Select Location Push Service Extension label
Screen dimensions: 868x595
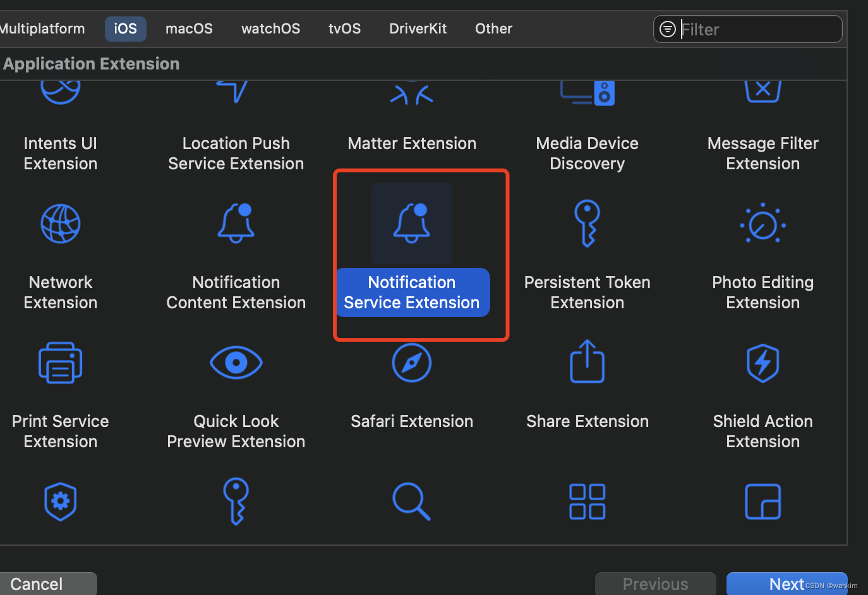coord(236,153)
